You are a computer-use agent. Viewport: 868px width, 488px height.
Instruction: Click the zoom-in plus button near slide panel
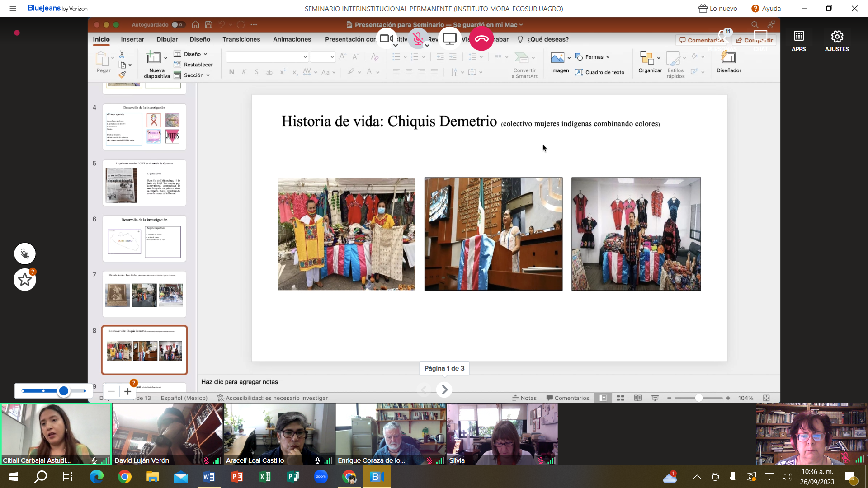point(127,391)
